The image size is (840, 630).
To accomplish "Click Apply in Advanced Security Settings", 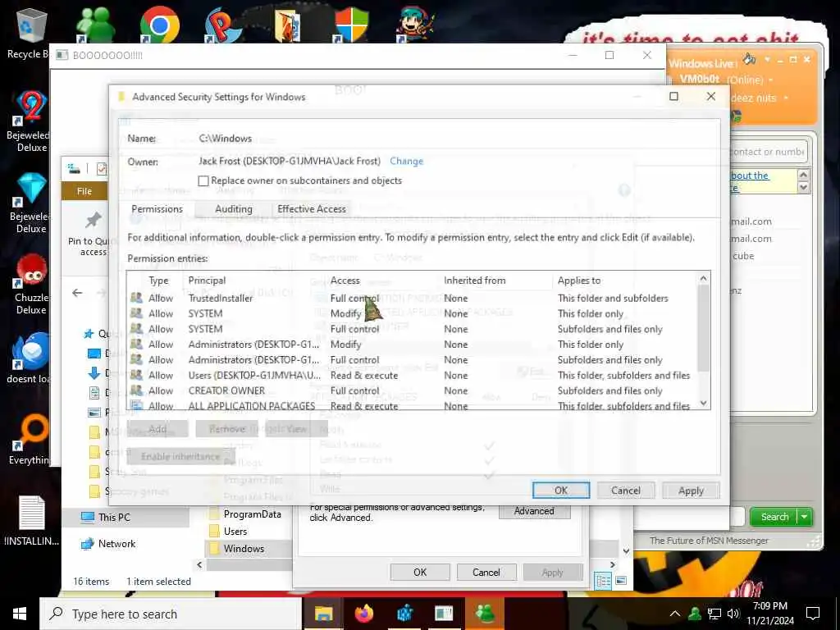I will (691, 491).
